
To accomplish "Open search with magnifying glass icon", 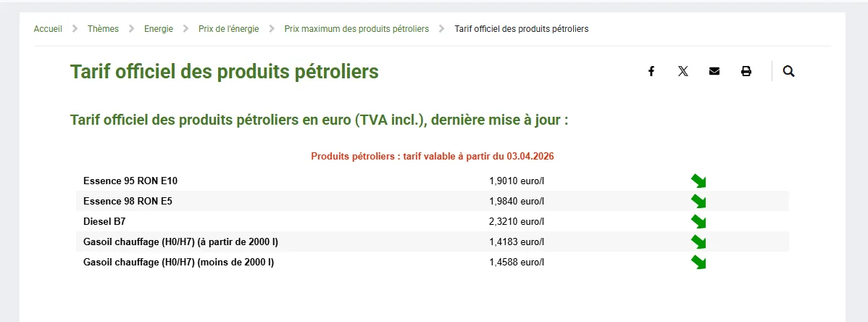I will click(789, 71).
